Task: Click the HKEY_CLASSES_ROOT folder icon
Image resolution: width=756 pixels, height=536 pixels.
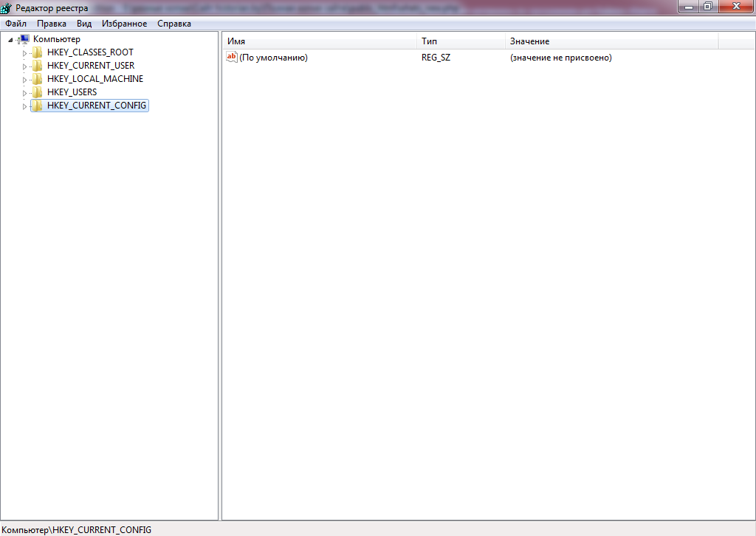Action: [38, 52]
